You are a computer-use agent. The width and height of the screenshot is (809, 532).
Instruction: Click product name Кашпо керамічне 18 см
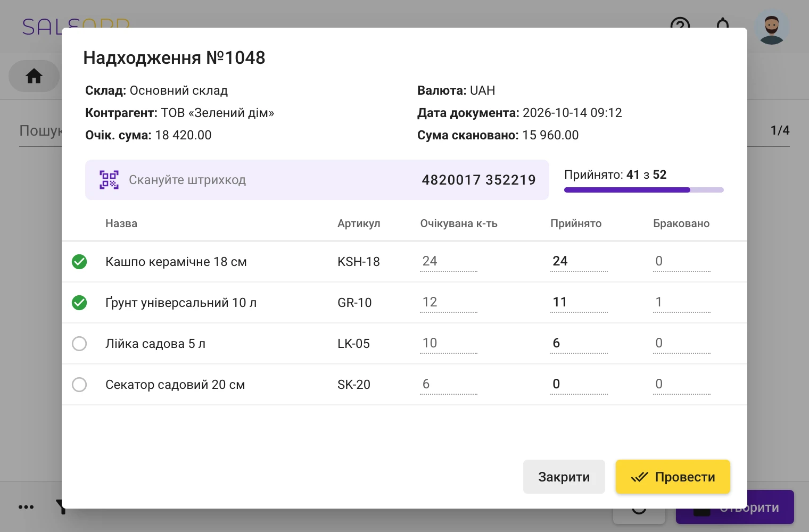pos(176,262)
